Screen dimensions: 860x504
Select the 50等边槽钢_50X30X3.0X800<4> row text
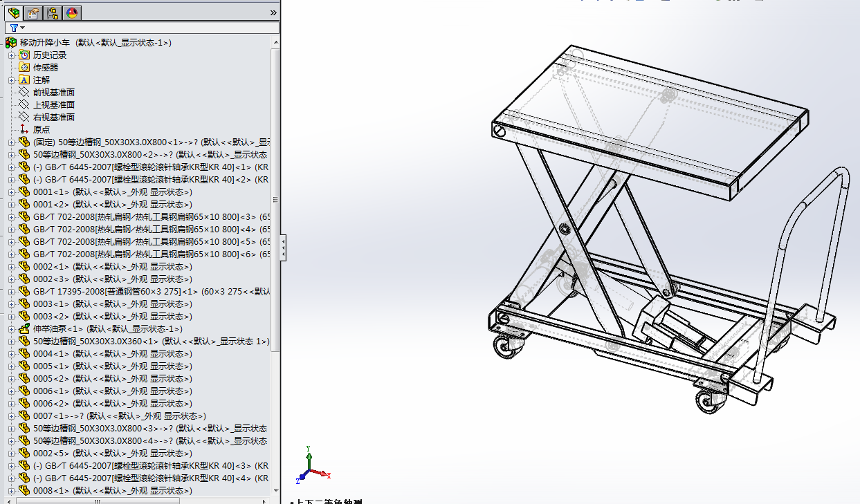click(x=151, y=441)
